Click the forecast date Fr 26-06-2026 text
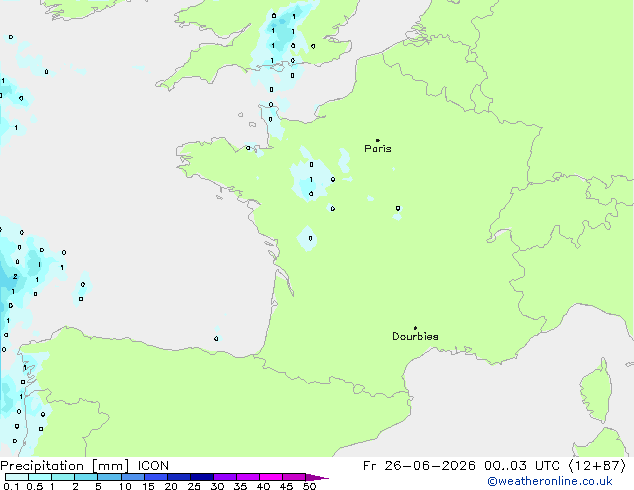This screenshot has height=490, width=634. click(419, 466)
